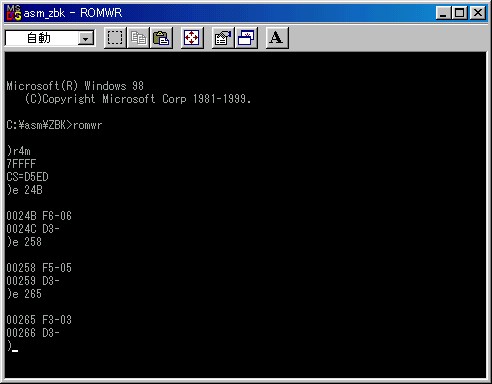Open the font size dropdown arrow
Screen dimensions: 492x384
86,39
